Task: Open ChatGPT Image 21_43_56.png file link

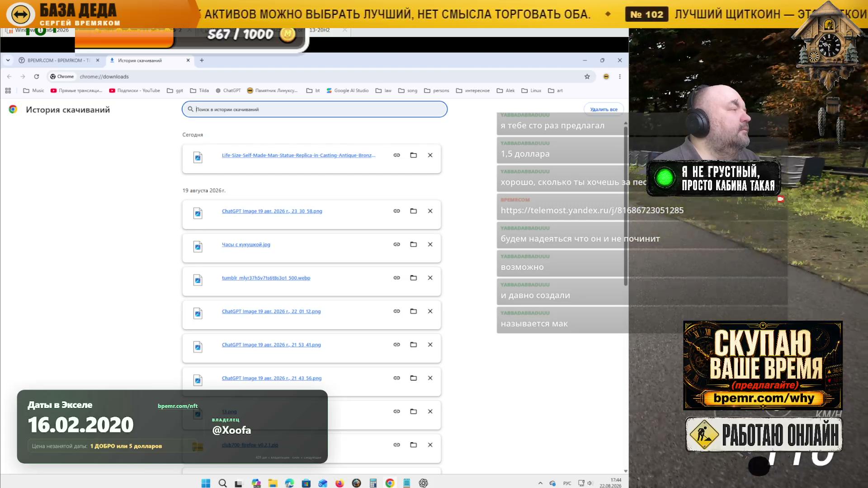Action: pyautogui.click(x=272, y=378)
